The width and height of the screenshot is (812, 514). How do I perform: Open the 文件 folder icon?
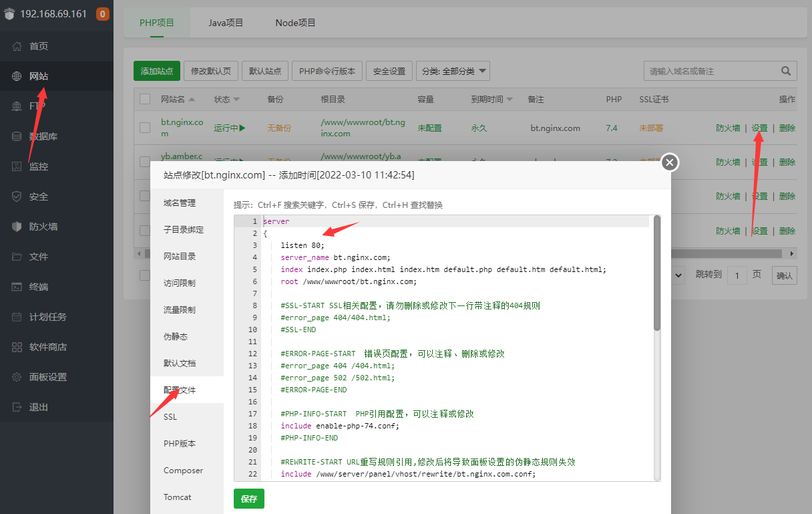click(17, 257)
